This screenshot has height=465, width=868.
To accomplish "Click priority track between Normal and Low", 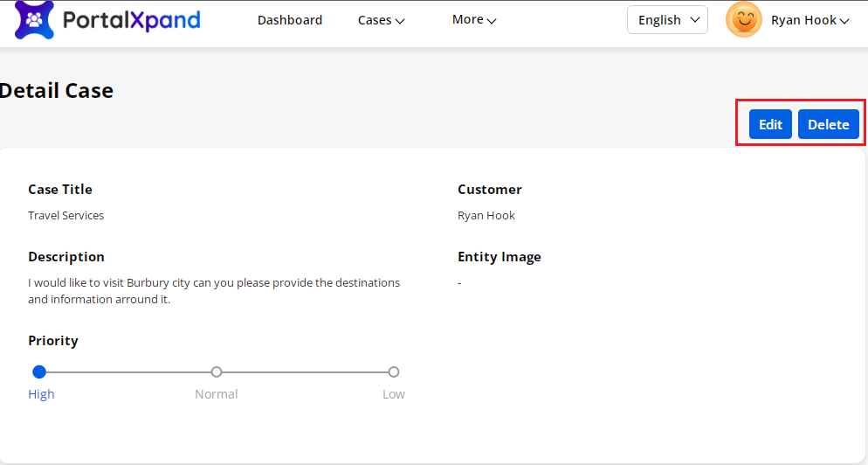I will 306,372.
